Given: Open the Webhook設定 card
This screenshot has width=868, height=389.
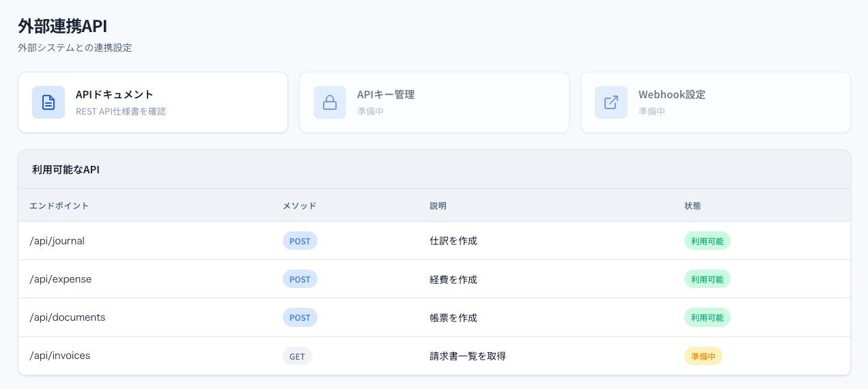Looking at the screenshot, I should coord(716,102).
